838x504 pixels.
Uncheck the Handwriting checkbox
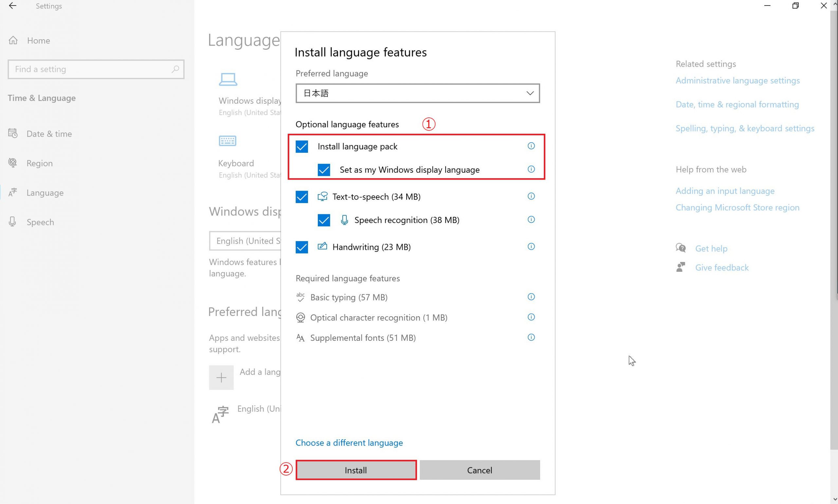(301, 247)
